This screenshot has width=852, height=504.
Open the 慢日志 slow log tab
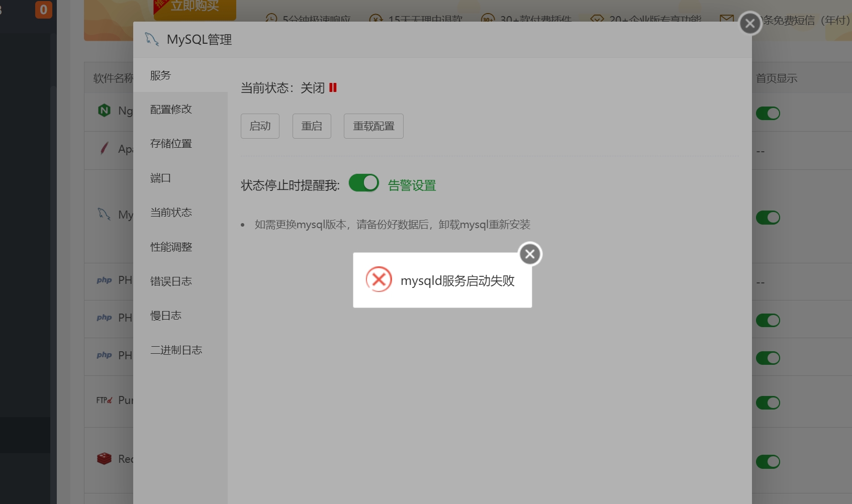tap(180, 316)
